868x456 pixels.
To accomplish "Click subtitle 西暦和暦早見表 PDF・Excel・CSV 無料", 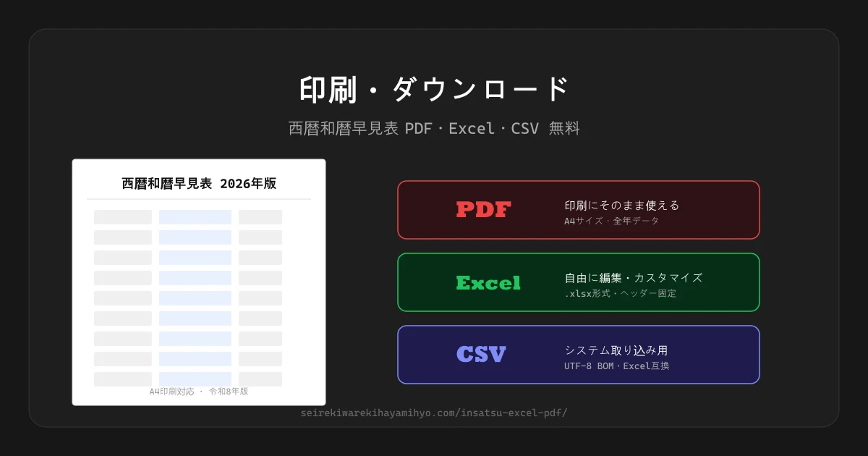I will tap(434, 129).
